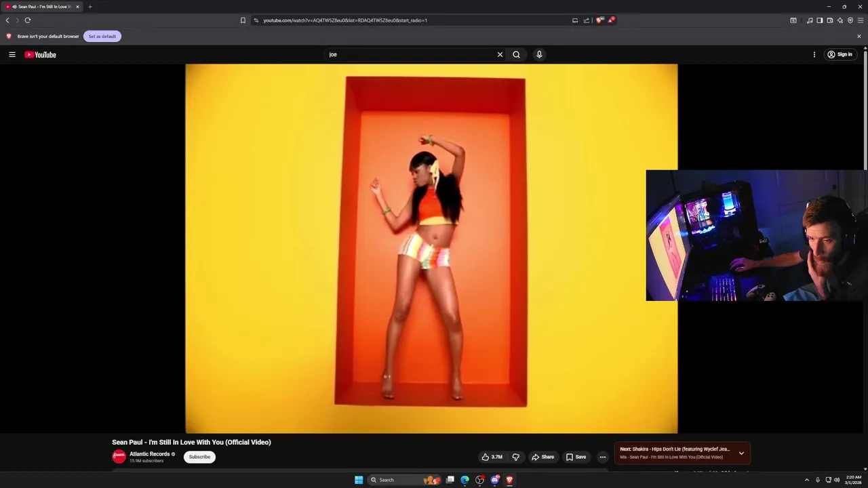Open the system tray volume control
The width and height of the screenshot is (868, 488).
[837, 480]
